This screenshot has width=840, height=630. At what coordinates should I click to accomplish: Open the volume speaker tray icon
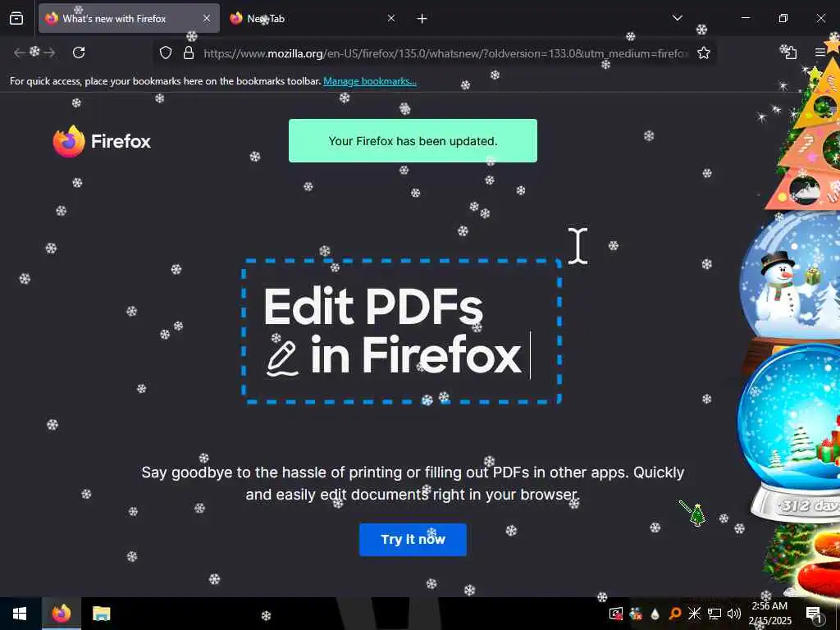pyautogui.click(x=734, y=614)
